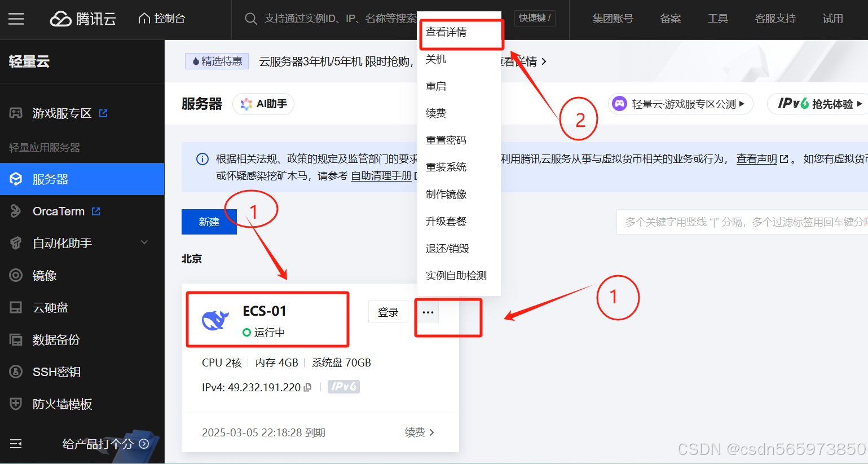This screenshot has width=868, height=464.
Task: Click the 服务器 cube sidebar icon
Action: coord(16,179)
